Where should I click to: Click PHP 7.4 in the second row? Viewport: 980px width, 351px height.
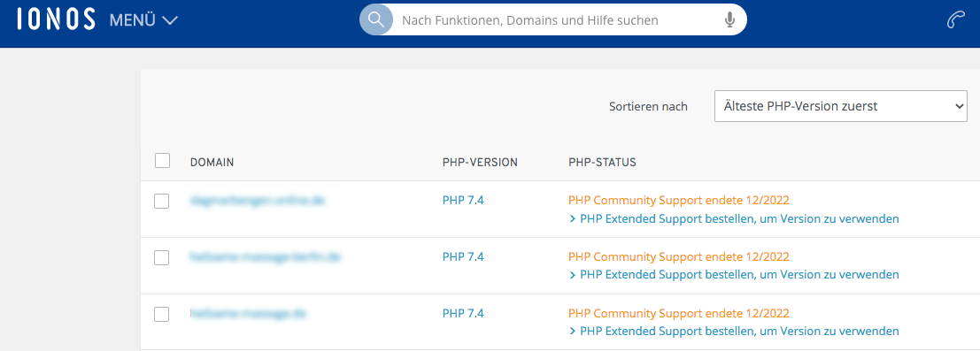click(463, 256)
